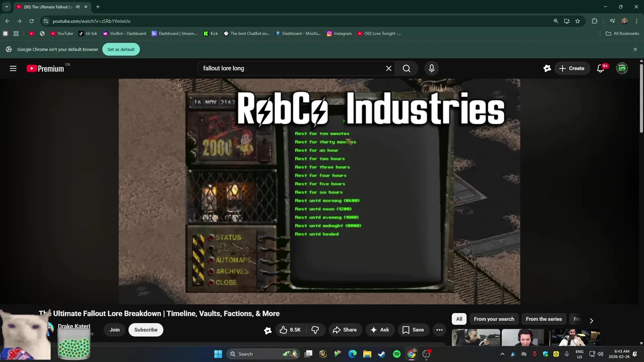Screen dimensions: 644x362
Task: Show hidden system tray icons
Action: tap(502, 354)
